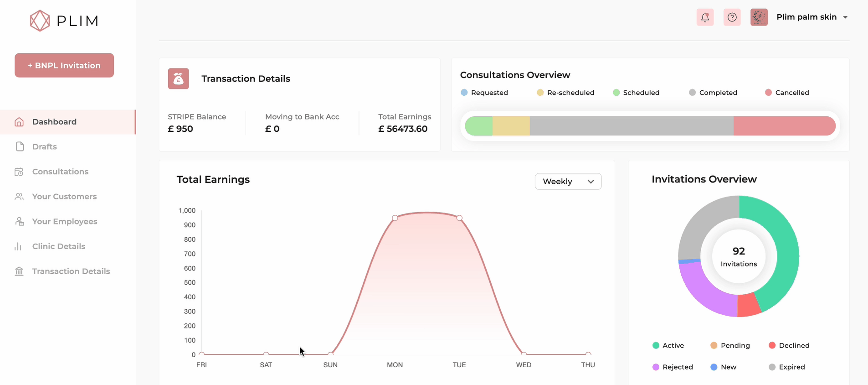Click the PLIM logo
The image size is (868, 385).
click(x=64, y=21)
